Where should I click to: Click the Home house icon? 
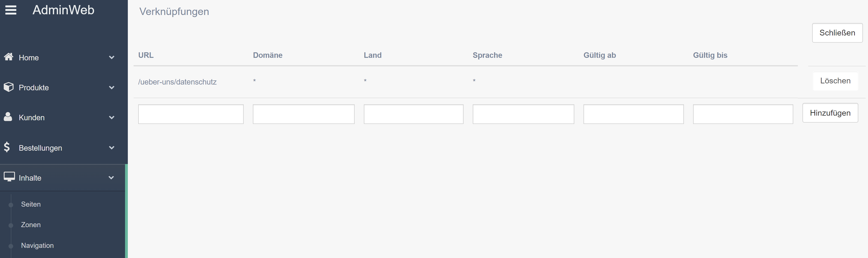pos(9,56)
